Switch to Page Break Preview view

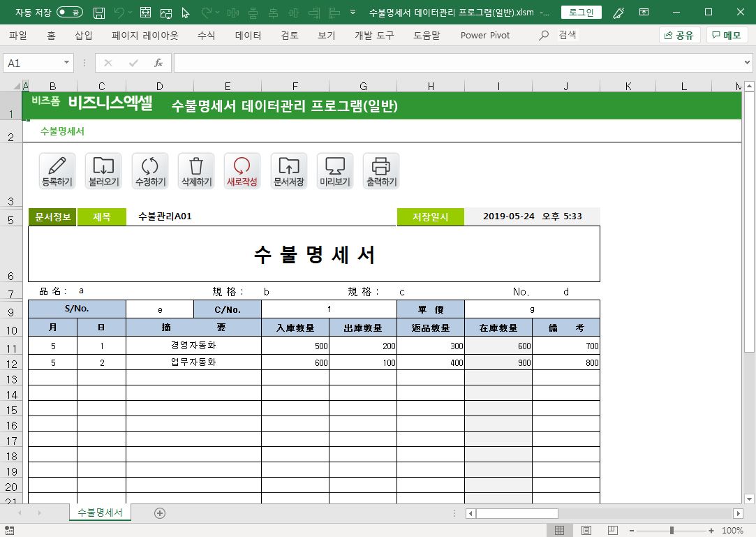[x=612, y=531]
